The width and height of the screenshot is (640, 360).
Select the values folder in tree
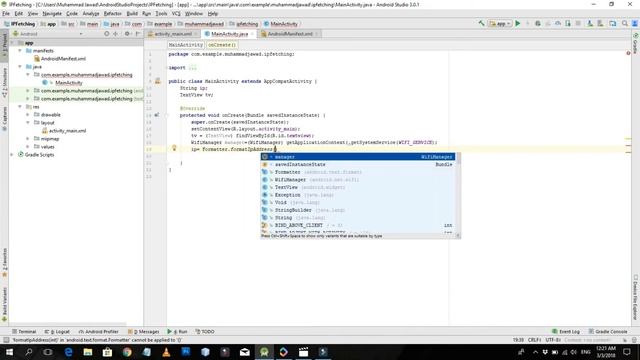coord(47,147)
